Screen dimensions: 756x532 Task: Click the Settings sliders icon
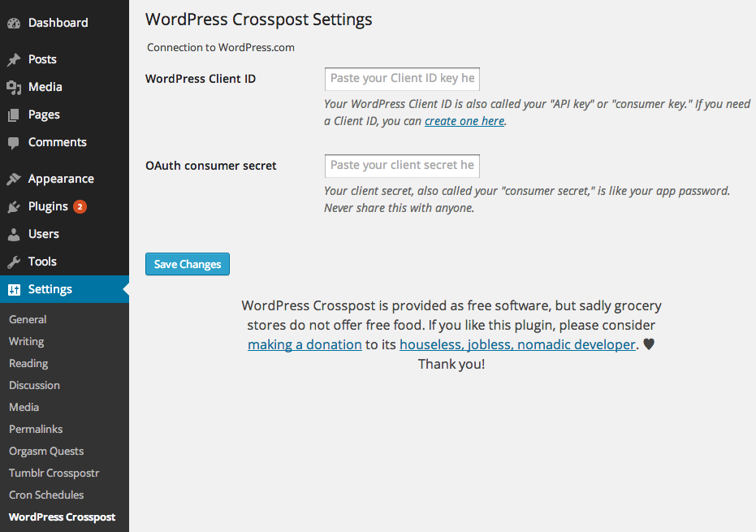pyautogui.click(x=14, y=289)
